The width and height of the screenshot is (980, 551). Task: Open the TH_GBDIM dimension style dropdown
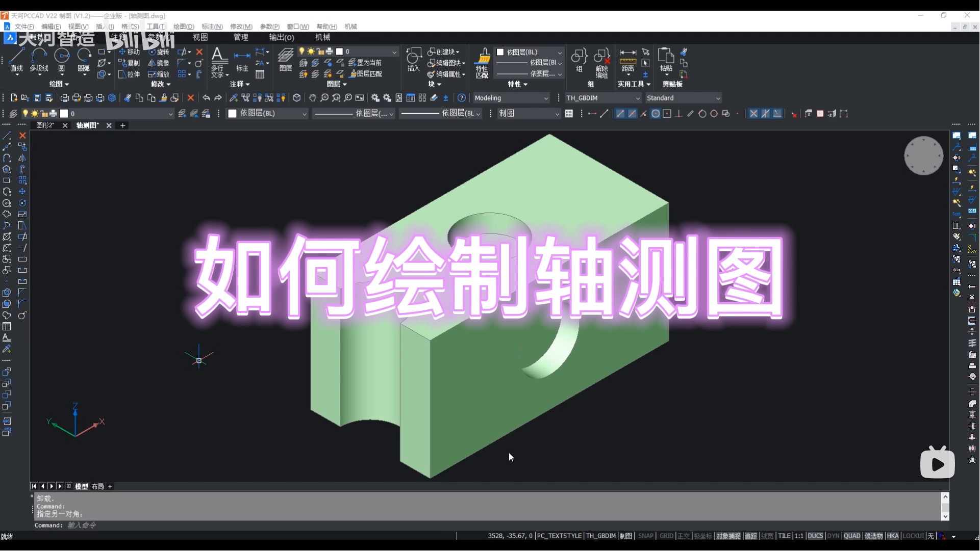(x=603, y=98)
